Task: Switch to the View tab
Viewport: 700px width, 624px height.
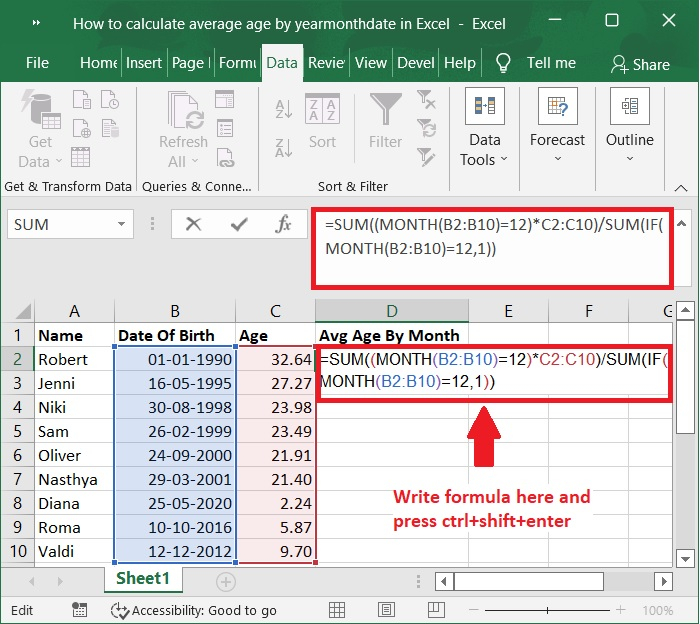Action: 370,62
